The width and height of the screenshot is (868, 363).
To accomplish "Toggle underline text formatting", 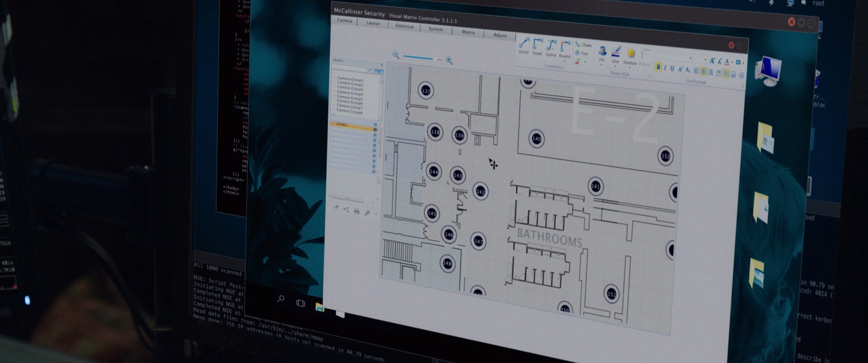I will (x=672, y=69).
